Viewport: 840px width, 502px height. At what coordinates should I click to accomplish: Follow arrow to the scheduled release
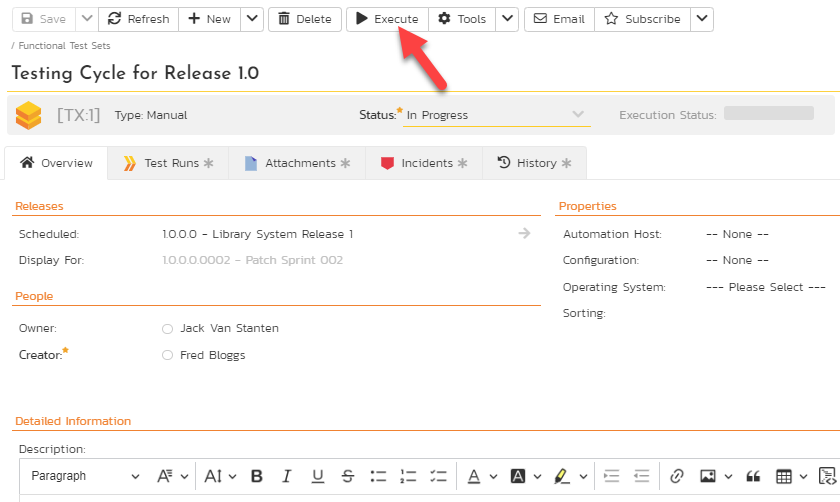(x=524, y=234)
